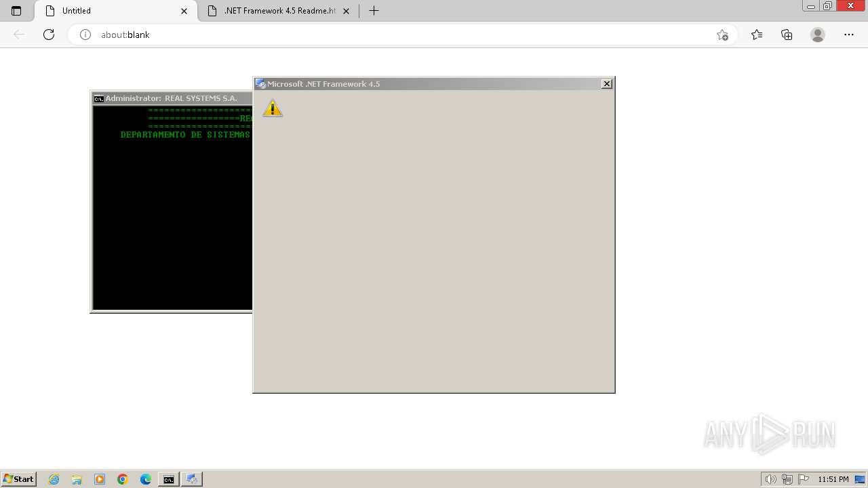Open File Explorer from taskbar

(77, 479)
